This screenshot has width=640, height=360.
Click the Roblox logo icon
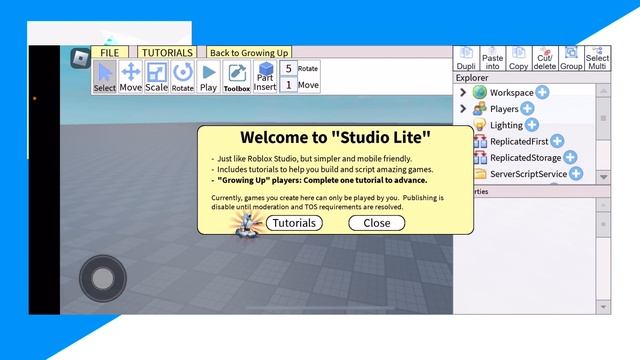80,59
